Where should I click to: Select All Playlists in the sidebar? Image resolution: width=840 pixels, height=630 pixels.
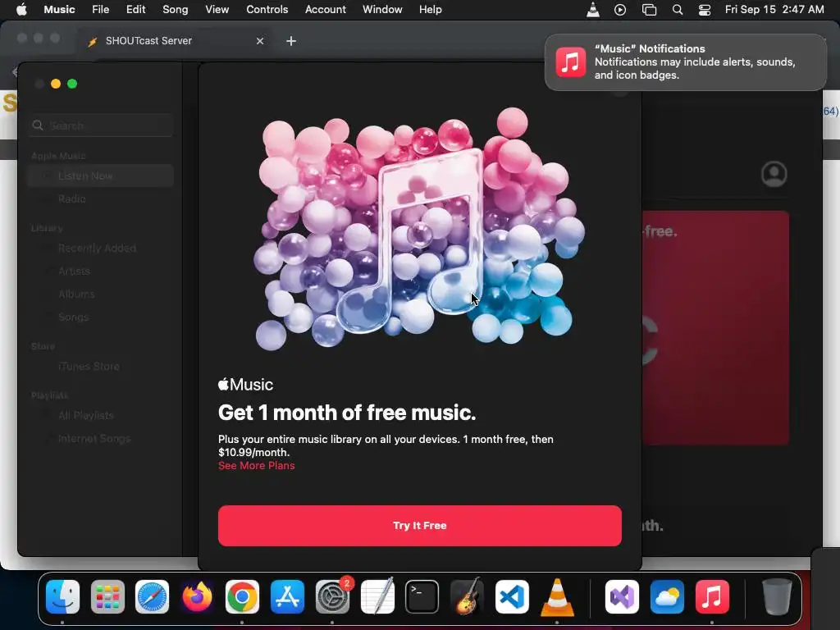click(x=101, y=415)
